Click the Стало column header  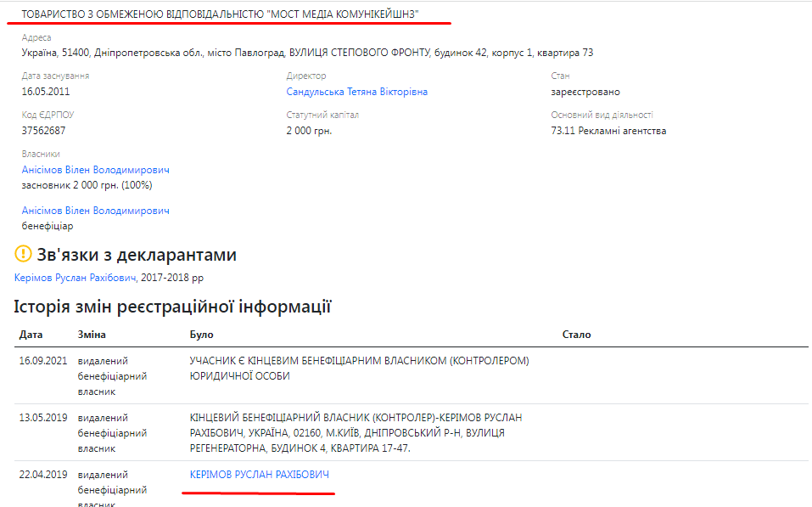point(576,335)
